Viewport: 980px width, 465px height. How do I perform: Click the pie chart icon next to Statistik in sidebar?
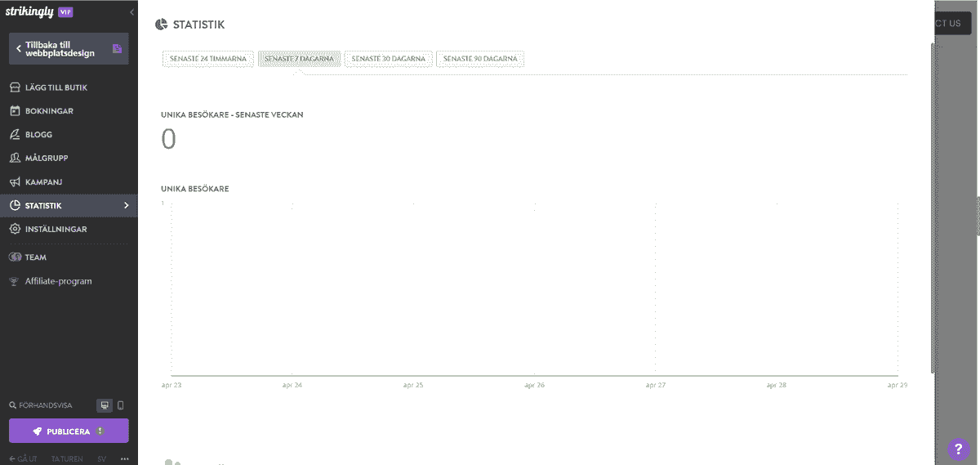pyautogui.click(x=15, y=205)
